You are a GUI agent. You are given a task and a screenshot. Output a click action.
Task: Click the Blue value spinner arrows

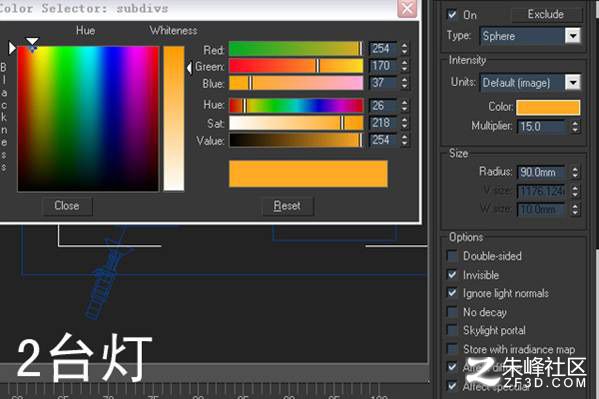coord(405,83)
